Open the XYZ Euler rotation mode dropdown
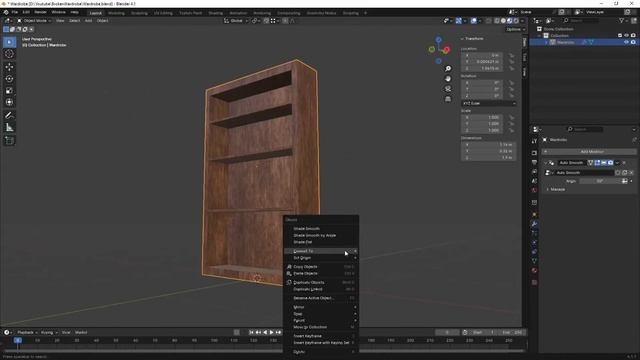 coord(489,103)
